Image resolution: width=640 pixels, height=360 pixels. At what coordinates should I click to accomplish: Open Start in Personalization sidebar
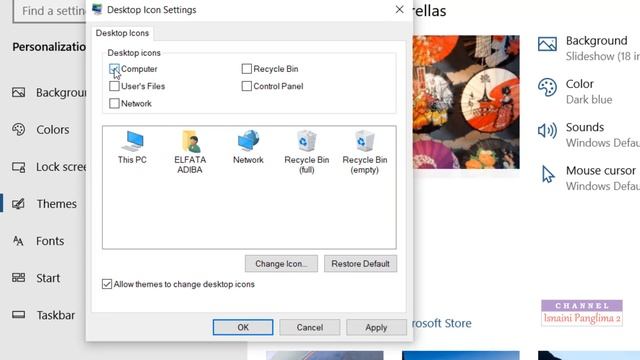click(44, 278)
